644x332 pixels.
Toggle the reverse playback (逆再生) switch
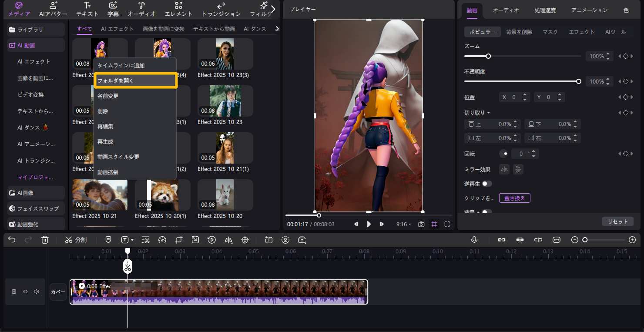pyautogui.click(x=486, y=184)
